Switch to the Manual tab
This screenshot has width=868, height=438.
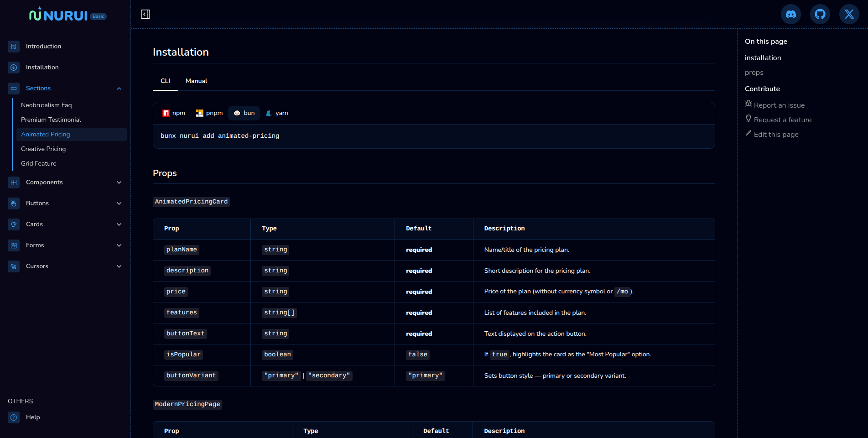tap(197, 81)
